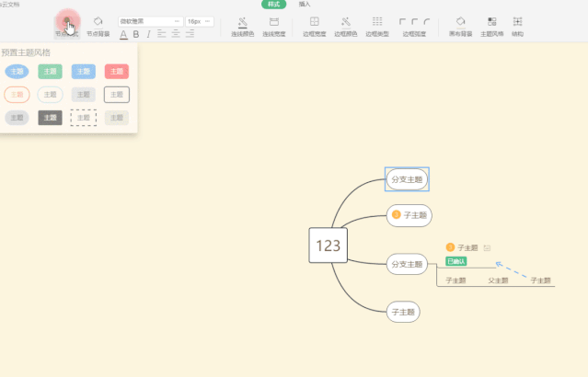Open the 连线颜色 line color tool
Viewport: 588px width, 377px height.
(x=243, y=27)
